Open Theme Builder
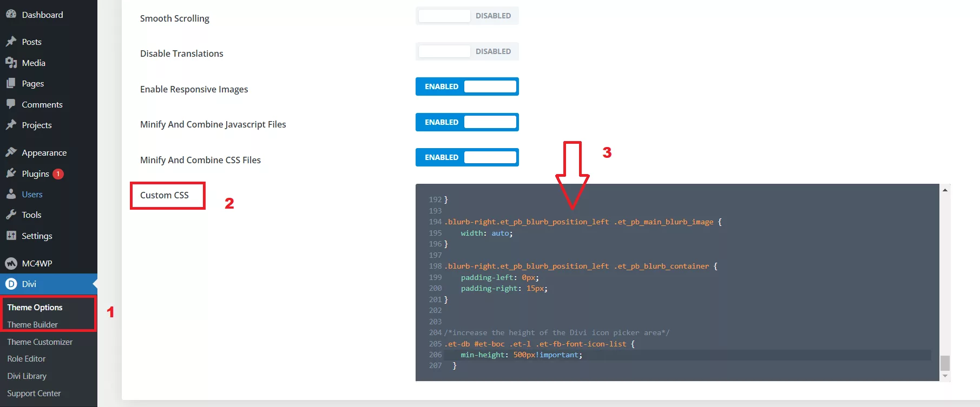Screen dimensions: 980x407 coord(32,324)
